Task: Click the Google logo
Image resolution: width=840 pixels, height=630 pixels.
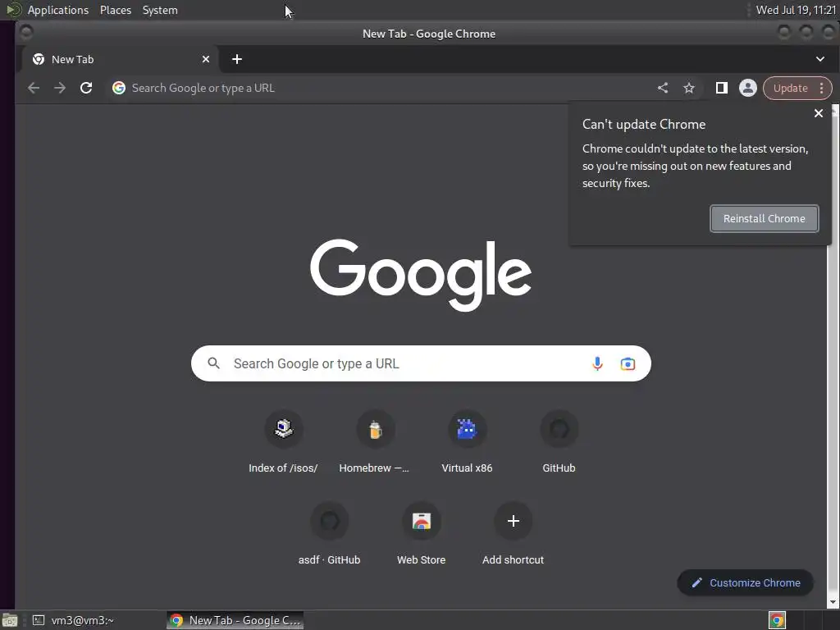Action: pyautogui.click(x=421, y=275)
